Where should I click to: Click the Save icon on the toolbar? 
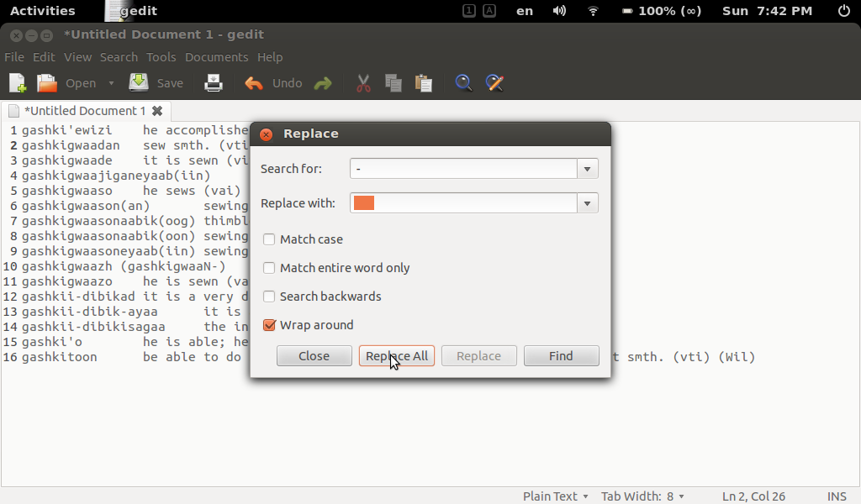(138, 82)
